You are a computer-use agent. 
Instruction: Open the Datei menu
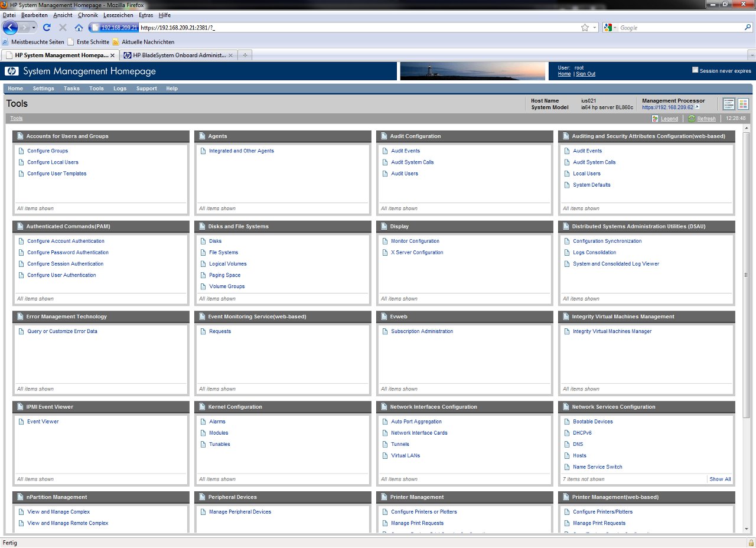[x=9, y=15]
